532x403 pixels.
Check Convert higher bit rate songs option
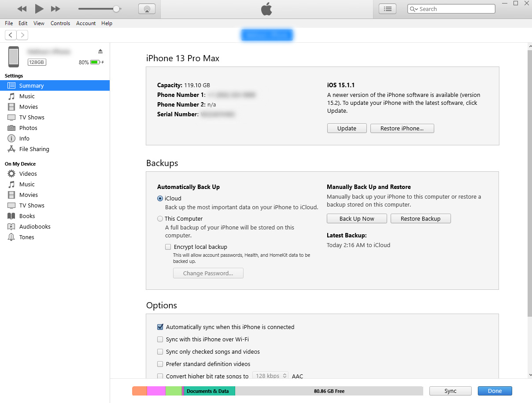coord(160,377)
